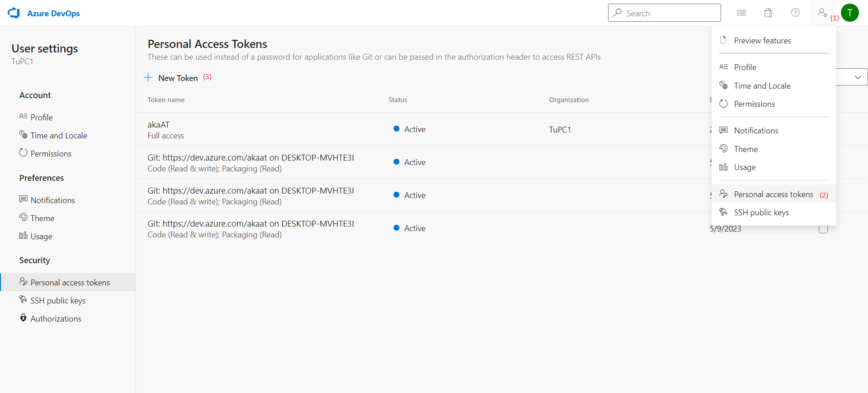Click the Theme palette icon in dropdown menu
Screen dimensions: 868x393
(723, 149)
